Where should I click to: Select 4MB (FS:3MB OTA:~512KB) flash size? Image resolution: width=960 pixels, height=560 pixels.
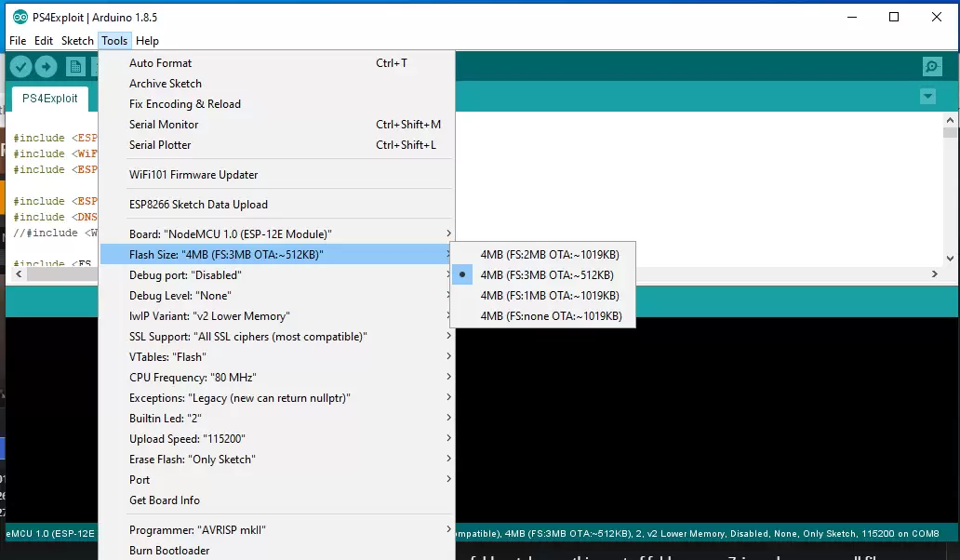(543, 274)
